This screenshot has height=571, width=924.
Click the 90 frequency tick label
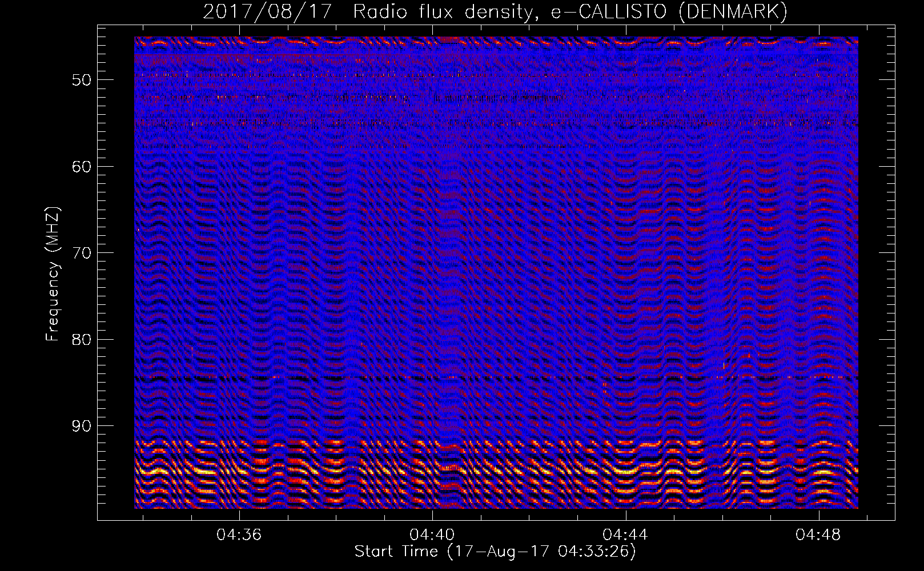(x=82, y=426)
